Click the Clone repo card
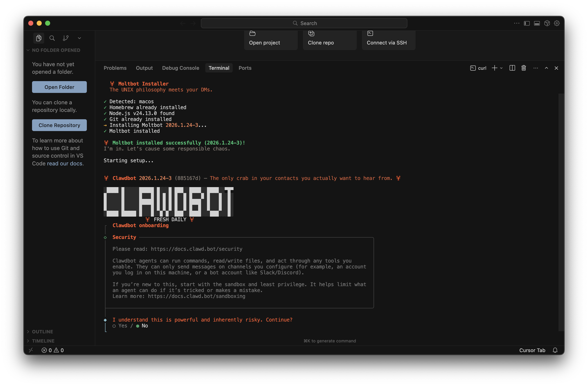588x386 pixels. click(330, 40)
